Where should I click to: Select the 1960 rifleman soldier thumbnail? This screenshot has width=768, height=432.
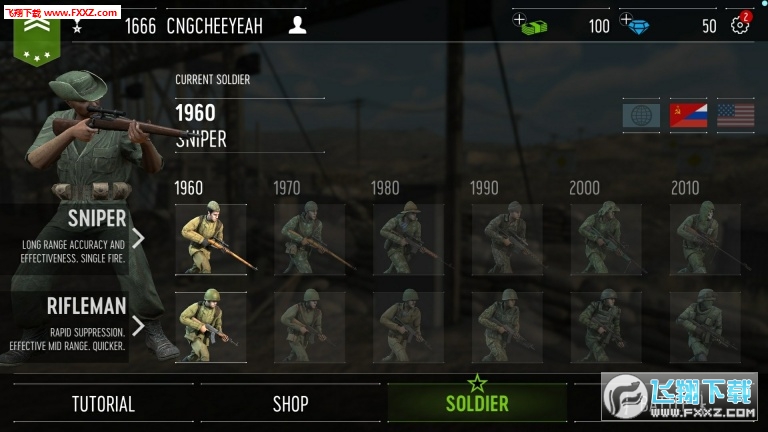[211, 327]
